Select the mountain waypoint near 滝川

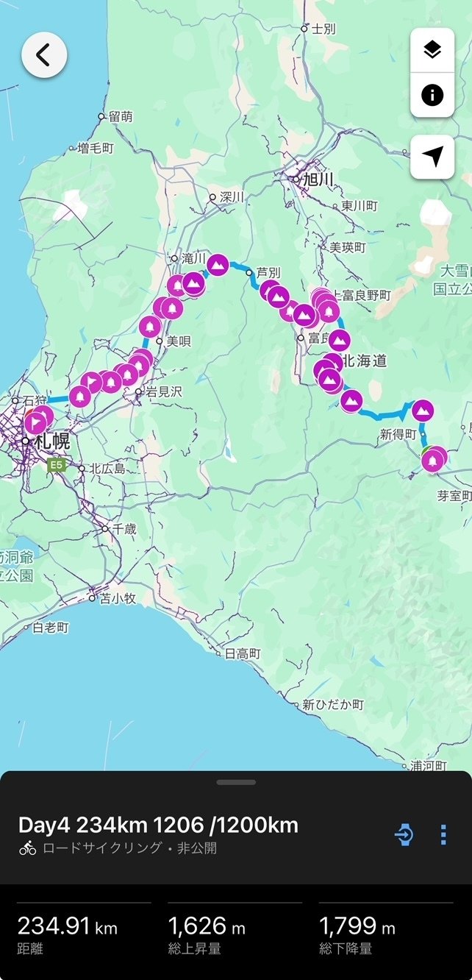coord(217,263)
